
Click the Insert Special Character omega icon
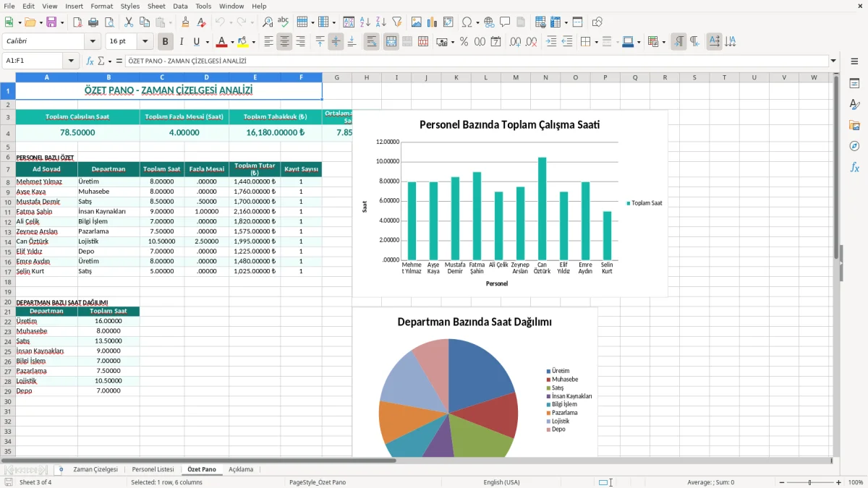[467, 22]
